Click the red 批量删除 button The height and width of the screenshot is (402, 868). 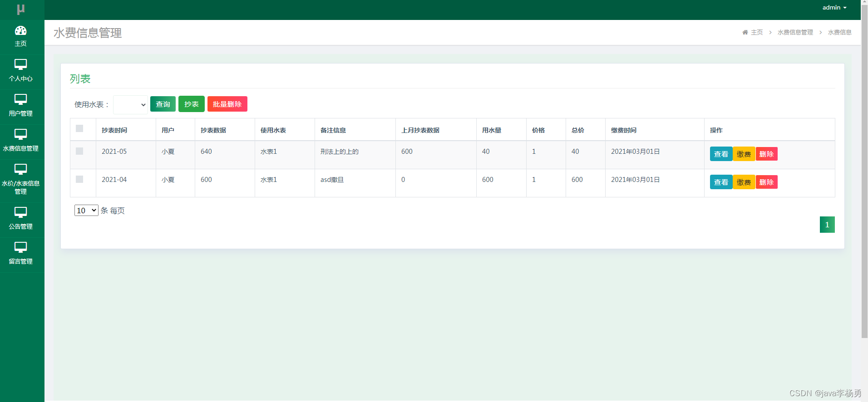click(227, 104)
